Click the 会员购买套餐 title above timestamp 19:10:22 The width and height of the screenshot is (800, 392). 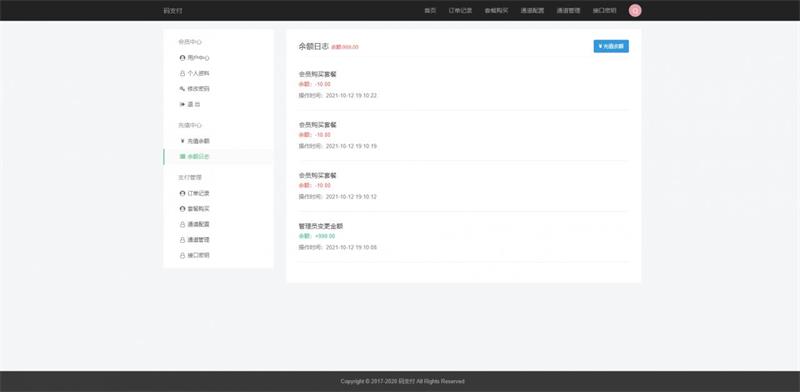317,74
